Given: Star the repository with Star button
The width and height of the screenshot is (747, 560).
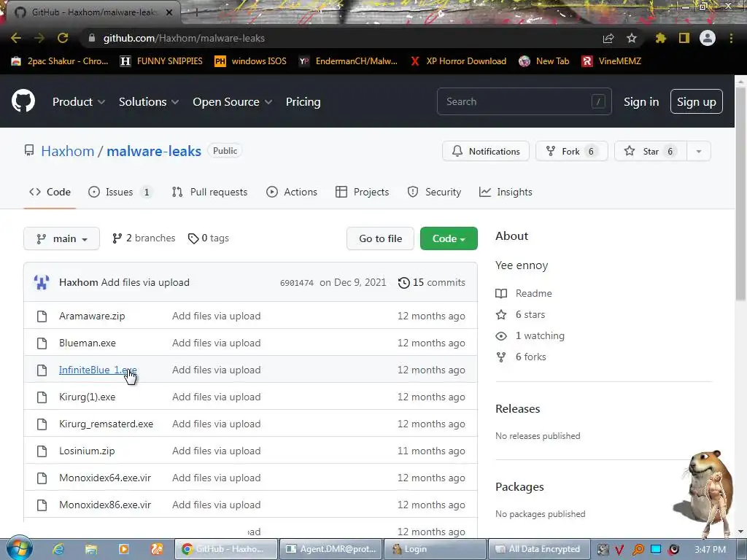Looking at the screenshot, I should tap(651, 152).
